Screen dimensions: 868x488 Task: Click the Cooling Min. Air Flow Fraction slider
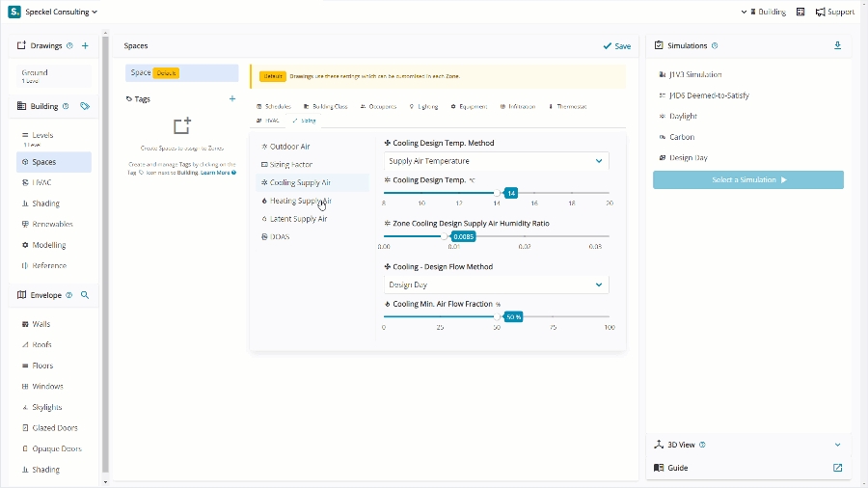496,316
